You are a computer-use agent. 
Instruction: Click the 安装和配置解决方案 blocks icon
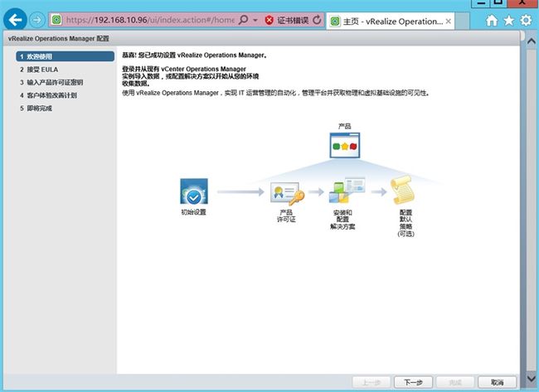coord(347,191)
